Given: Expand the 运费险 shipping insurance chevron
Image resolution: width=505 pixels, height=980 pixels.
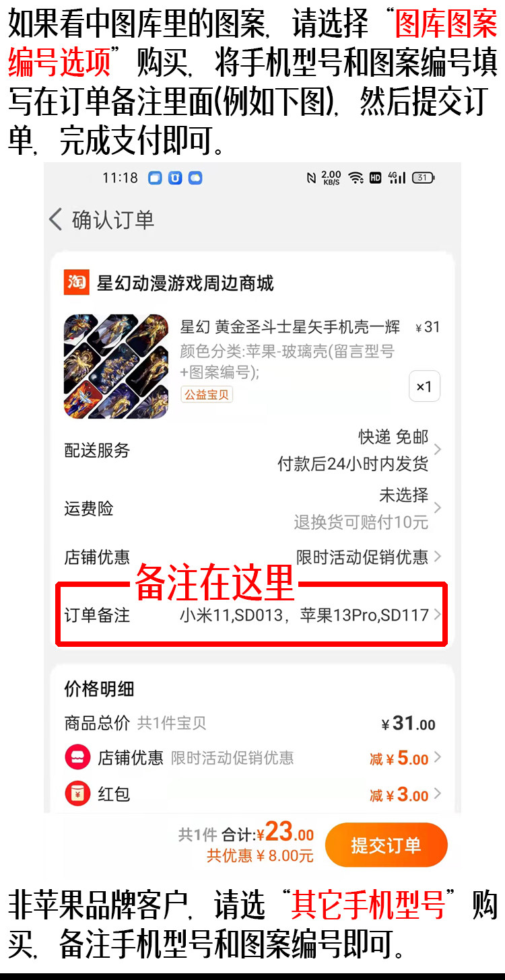Looking at the screenshot, I should pyautogui.click(x=438, y=508).
